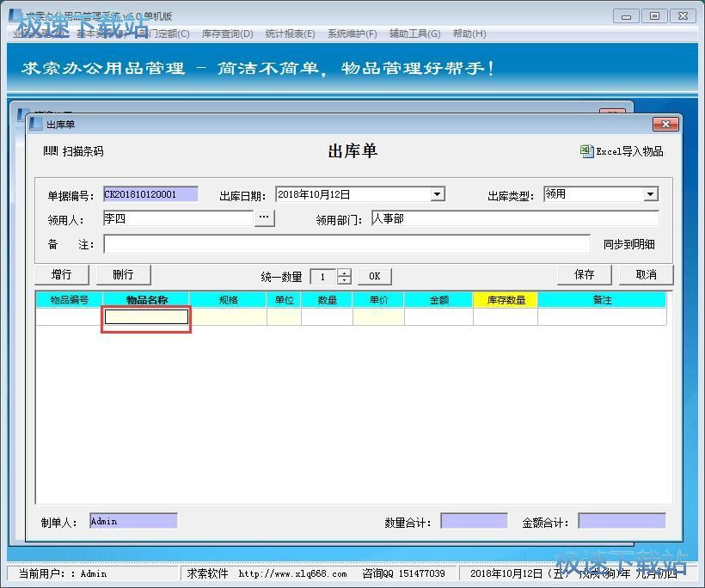The height and width of the screenshot is (588, 705).
Task: Click OK next to 统一数量
Action: click(374, 276)
